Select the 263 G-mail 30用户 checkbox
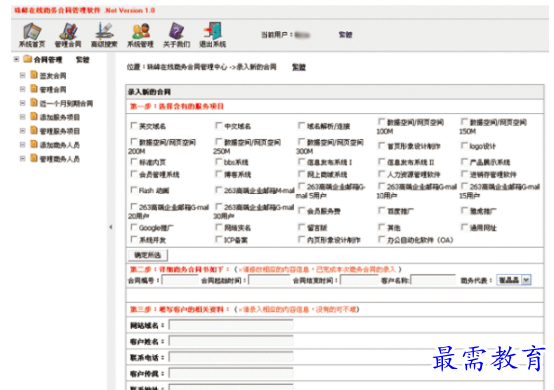The height and width of the screenshot is (390, 554). coord(219,206)
